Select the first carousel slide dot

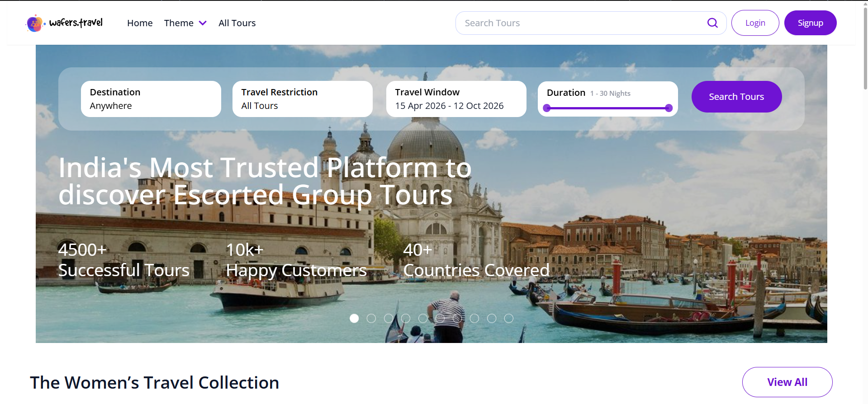[x=354, y=319]
